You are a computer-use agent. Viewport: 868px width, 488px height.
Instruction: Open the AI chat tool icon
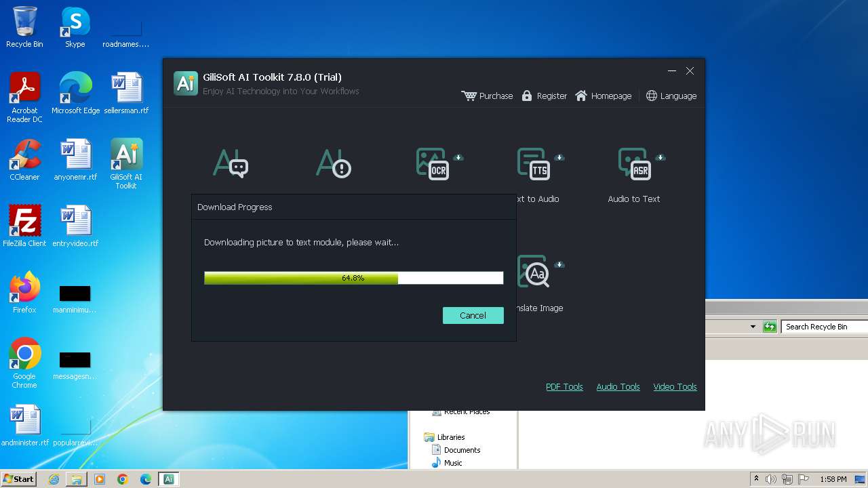pyautogui.click(x=231, y=163)
